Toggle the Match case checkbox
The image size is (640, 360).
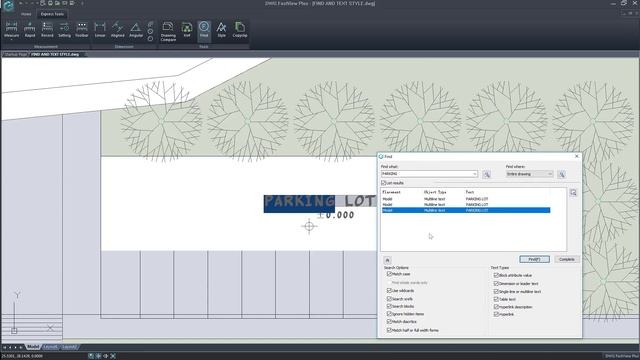tap(389, 274)
